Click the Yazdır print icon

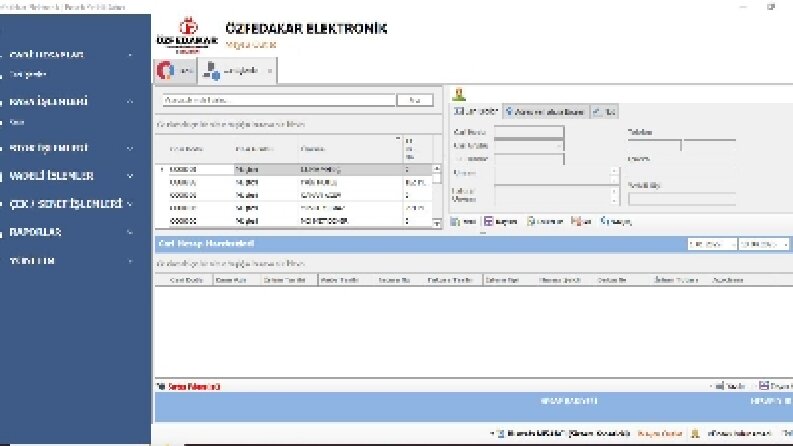(x=720, y=386)
